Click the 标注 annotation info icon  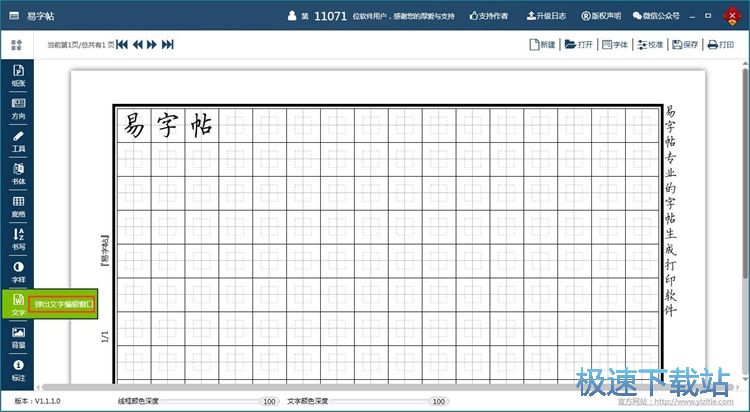(x=18, y=369)
